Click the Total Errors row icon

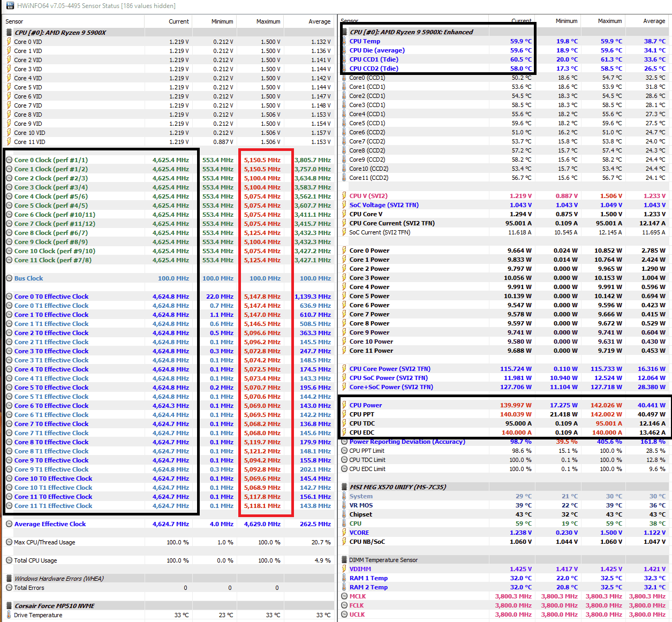tap(9, 588)
